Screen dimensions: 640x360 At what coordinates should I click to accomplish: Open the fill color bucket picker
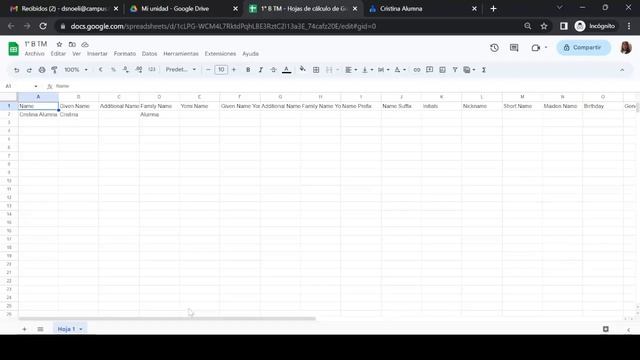click(x=302, y=69)
